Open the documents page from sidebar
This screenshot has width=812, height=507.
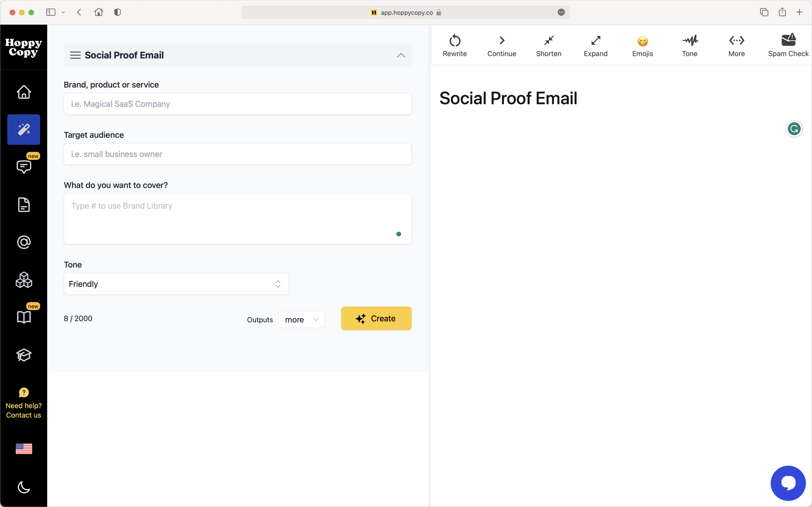23,205
